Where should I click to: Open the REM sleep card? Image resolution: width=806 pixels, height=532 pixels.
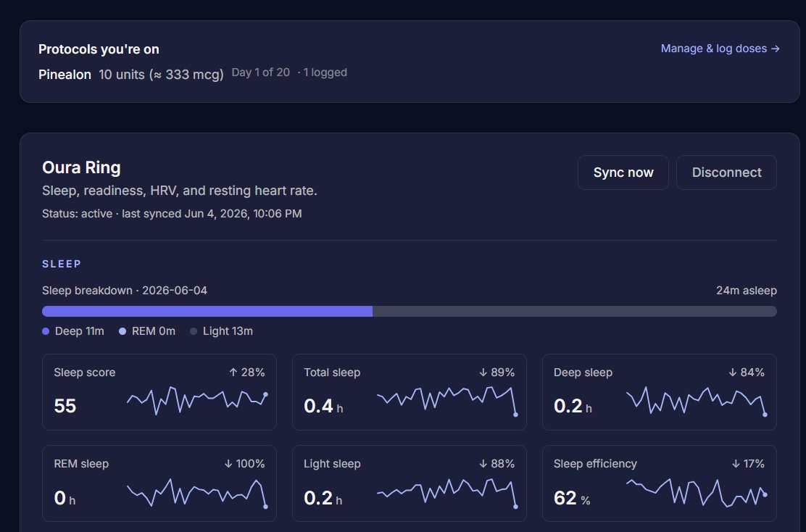click(159, 483)
